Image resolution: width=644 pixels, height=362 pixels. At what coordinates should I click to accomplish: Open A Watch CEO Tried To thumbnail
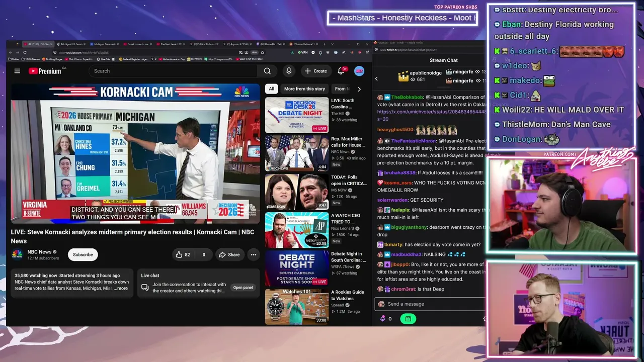tap(297, 230)
